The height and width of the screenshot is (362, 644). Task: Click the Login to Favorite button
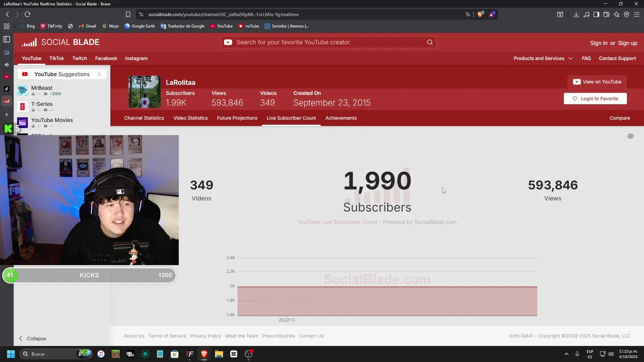pos(595,99)
